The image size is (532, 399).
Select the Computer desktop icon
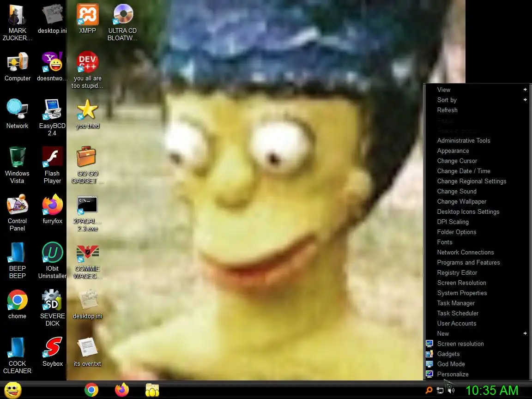(x=17, y=66)
